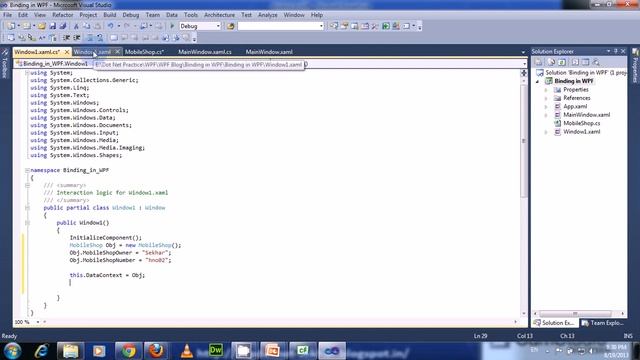This screenshot has width=640, height=360.
Task: Click the Solution Explorer Properties icon
Action: tap(539, 62)
